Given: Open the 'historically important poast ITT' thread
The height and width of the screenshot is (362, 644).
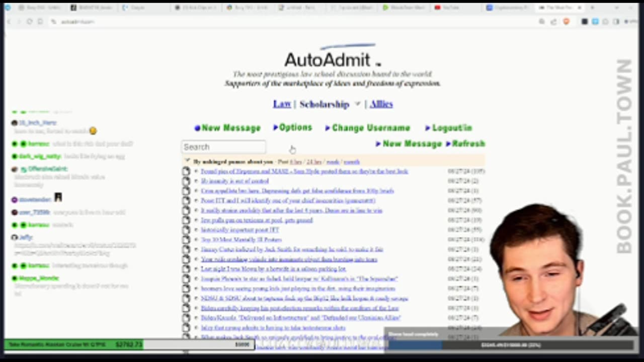Looking at the screenshot, I should pos(240,230).
